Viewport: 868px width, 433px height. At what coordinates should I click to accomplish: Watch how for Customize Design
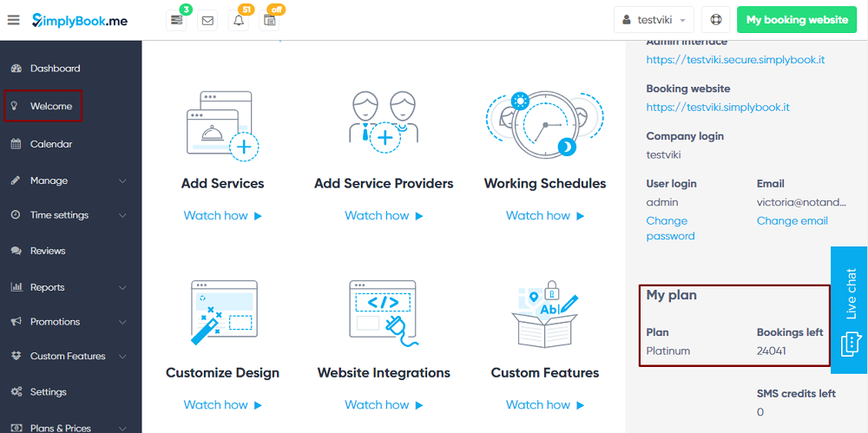[222, 404]
